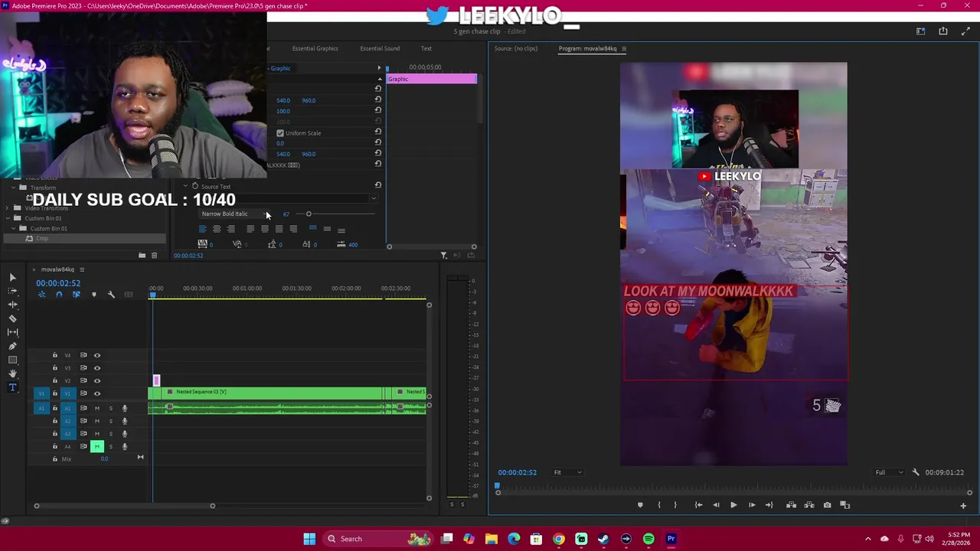Open timeline display settings wrench
The width and height of the screenshot is (980, 551).
(111, 295)
